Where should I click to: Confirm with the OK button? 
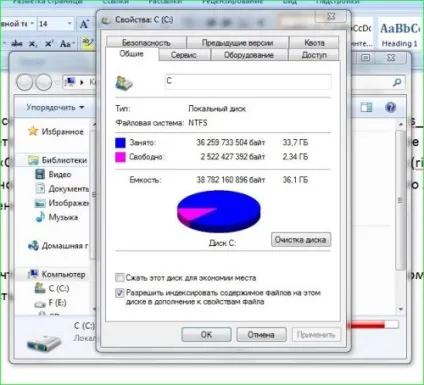[206, 334]
